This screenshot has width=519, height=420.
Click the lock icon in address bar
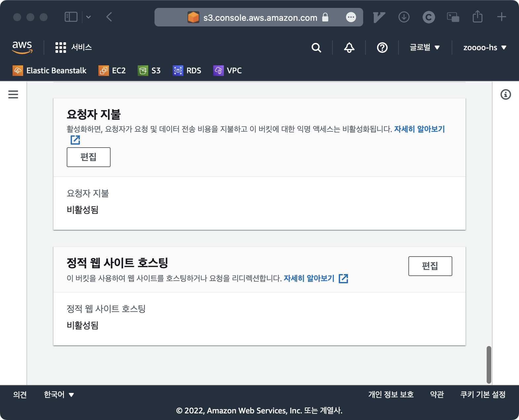tap(325, 17)
